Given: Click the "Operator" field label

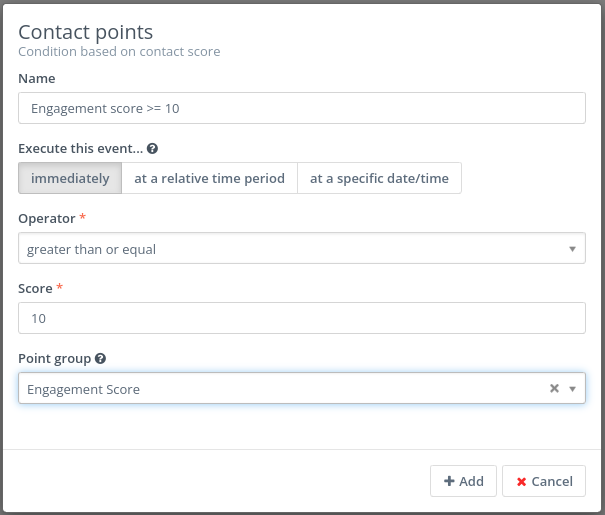Looking at the screenshot, I should point(46,218).
